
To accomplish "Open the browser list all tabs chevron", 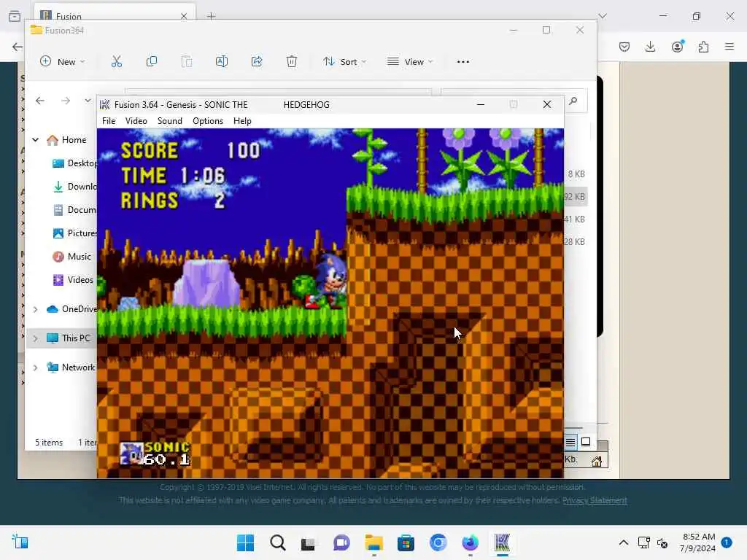I will [603, 16].
